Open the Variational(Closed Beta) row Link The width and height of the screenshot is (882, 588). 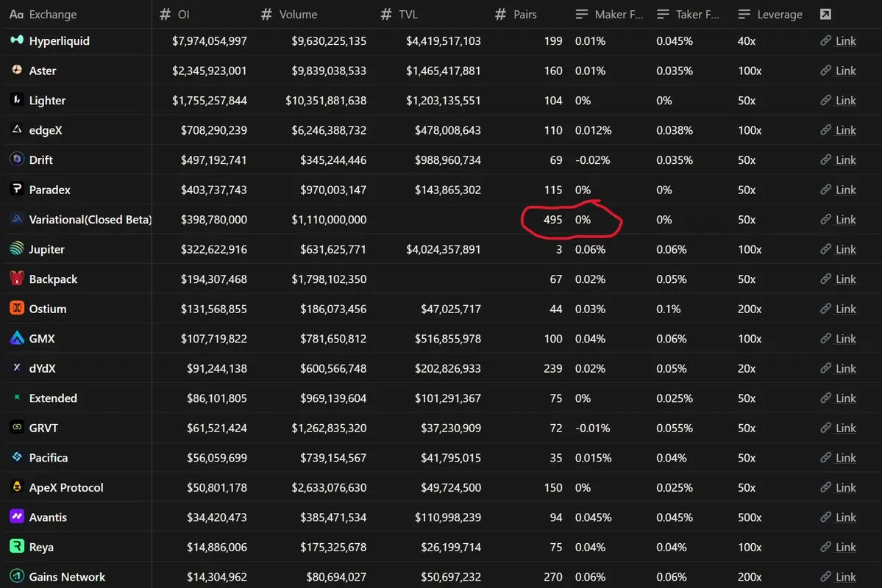coord(838,220)
